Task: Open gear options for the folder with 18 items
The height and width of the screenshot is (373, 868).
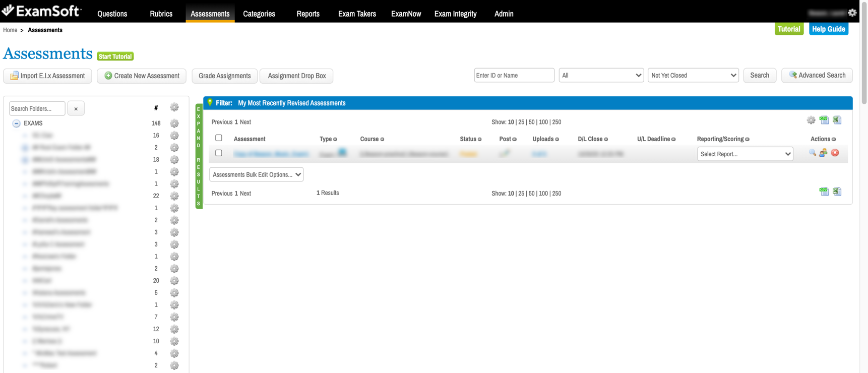Action: [x=174, y=160]
